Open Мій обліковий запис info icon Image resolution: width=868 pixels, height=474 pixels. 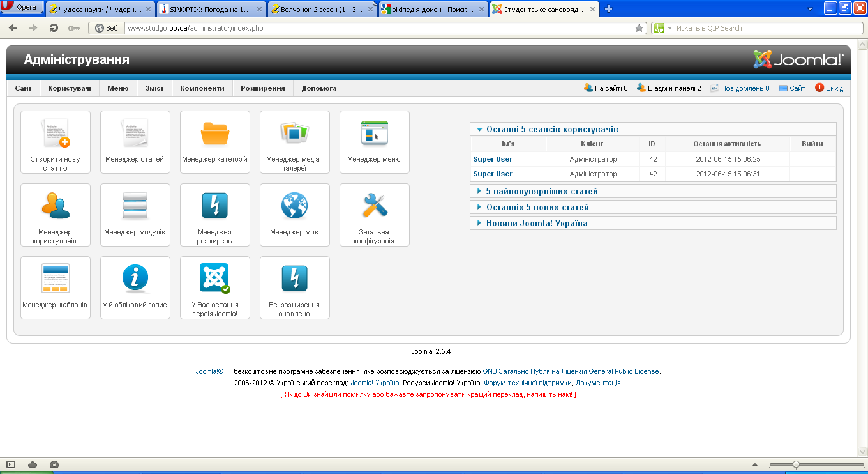(x=135, y=287)
